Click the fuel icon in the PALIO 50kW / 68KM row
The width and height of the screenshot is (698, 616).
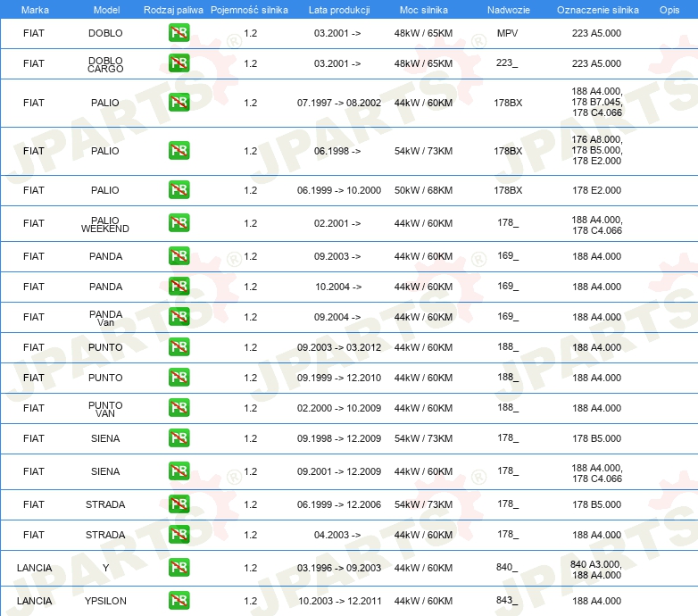(x=179, y=190)
